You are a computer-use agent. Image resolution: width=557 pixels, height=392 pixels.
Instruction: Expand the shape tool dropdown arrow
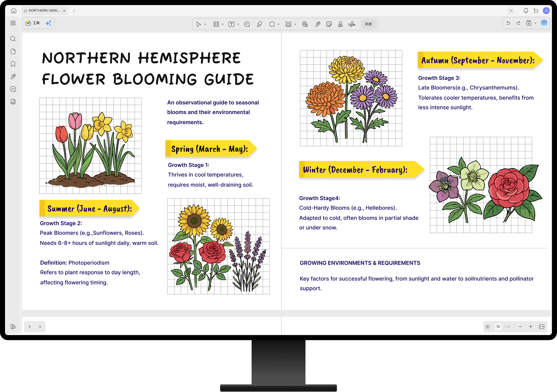point(278,24)
